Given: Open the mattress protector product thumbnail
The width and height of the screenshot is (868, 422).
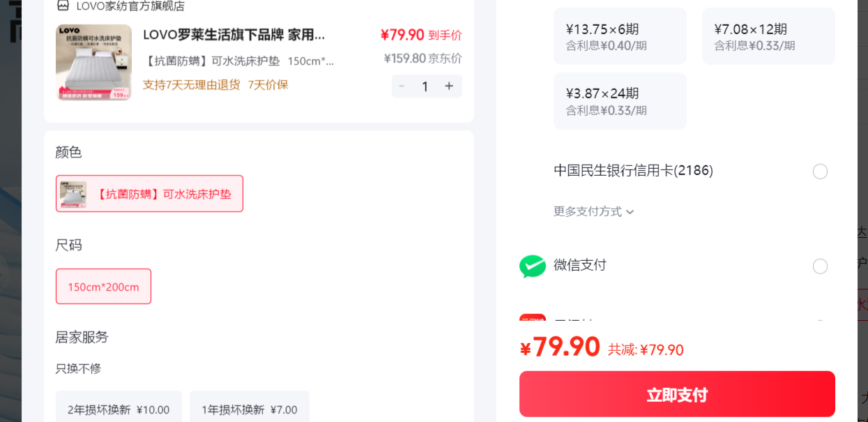Looking at the screenshot, I should point(93,63).
